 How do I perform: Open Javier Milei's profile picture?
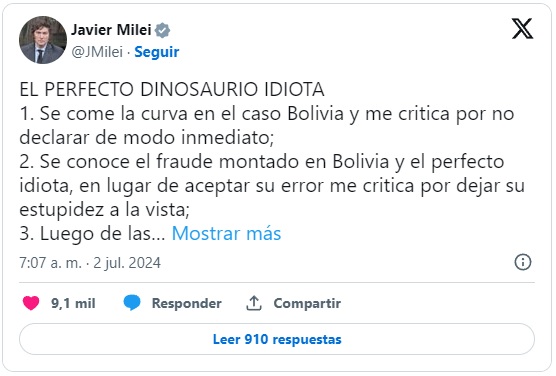(x=43, y=40)
